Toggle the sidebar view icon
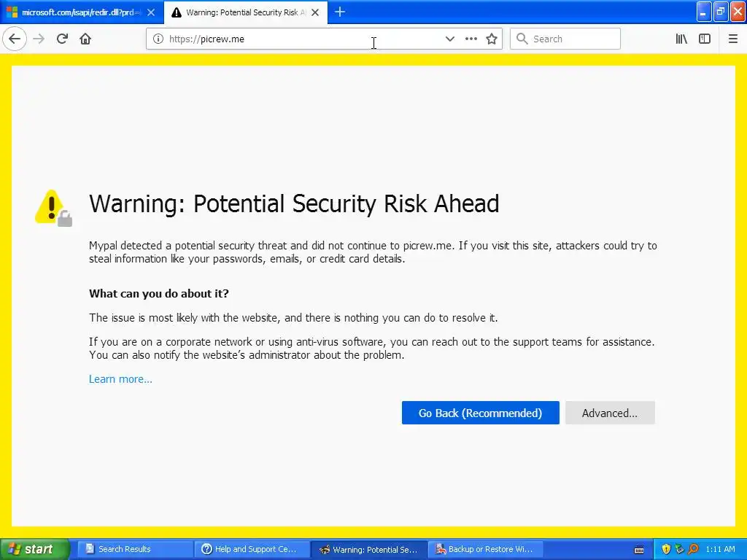Viewport: 747px width, 560px height. click(x=705, y=39)
